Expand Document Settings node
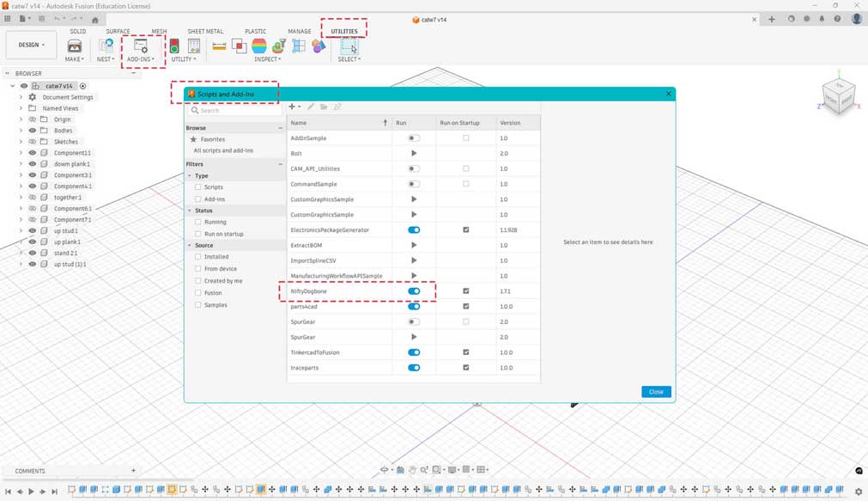Image resolution: width=868 pixels, height=501 pixels. (x=21, y=97)
